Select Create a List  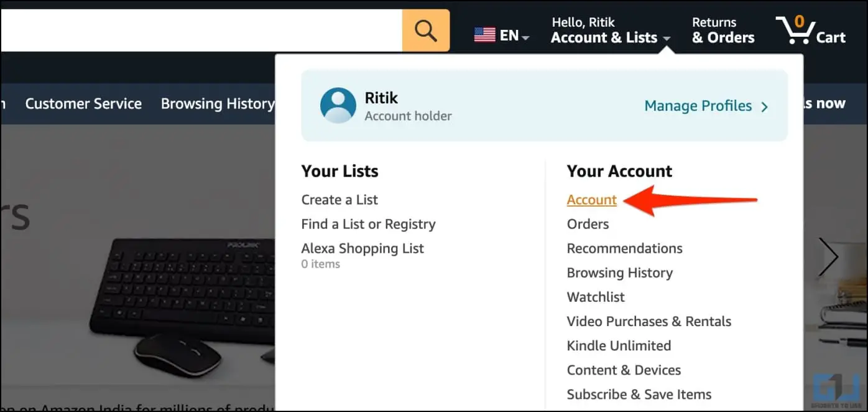click(339, 200)
